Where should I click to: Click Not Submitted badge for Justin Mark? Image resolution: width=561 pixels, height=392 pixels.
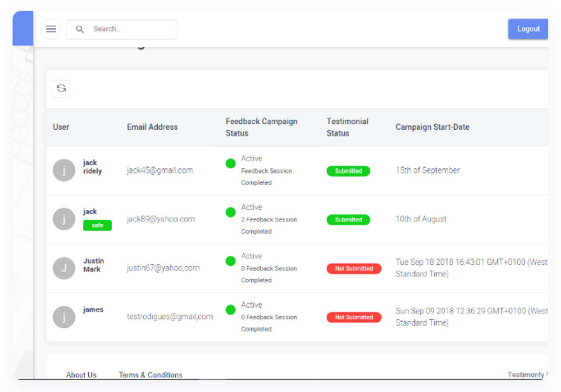[354, 268]
